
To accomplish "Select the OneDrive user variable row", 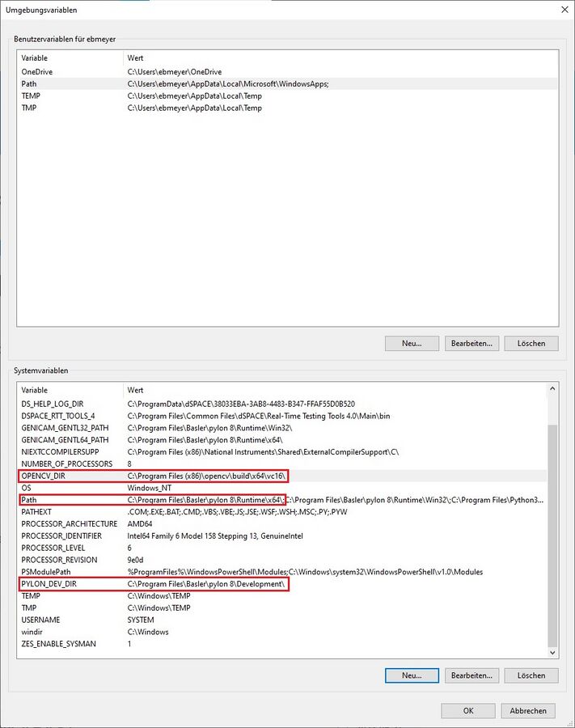I will point(36,72).
